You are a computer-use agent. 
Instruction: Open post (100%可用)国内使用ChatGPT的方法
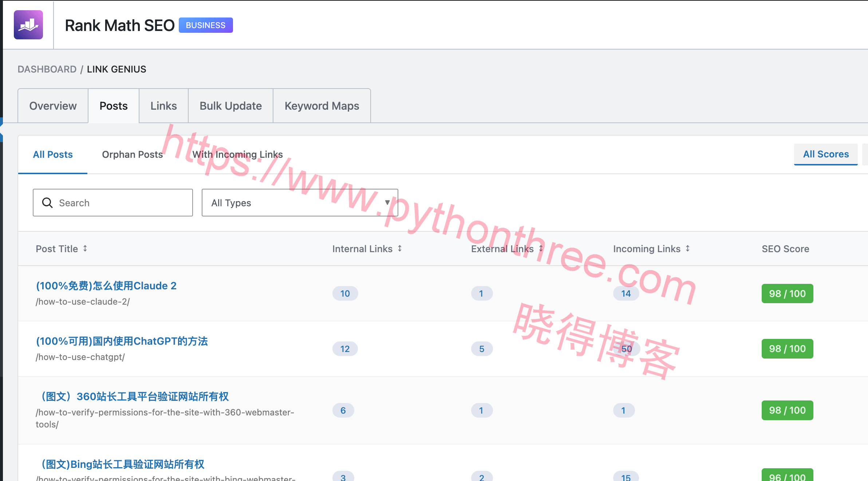point(122,341)
